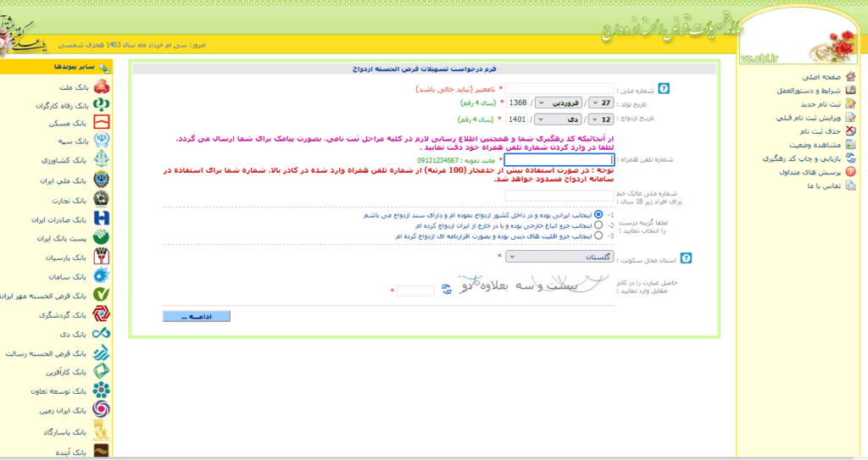Viewport: 868px width, 460px height.
Task: Click the Bank Melli Iran logo icon
Action: (102, 180)
